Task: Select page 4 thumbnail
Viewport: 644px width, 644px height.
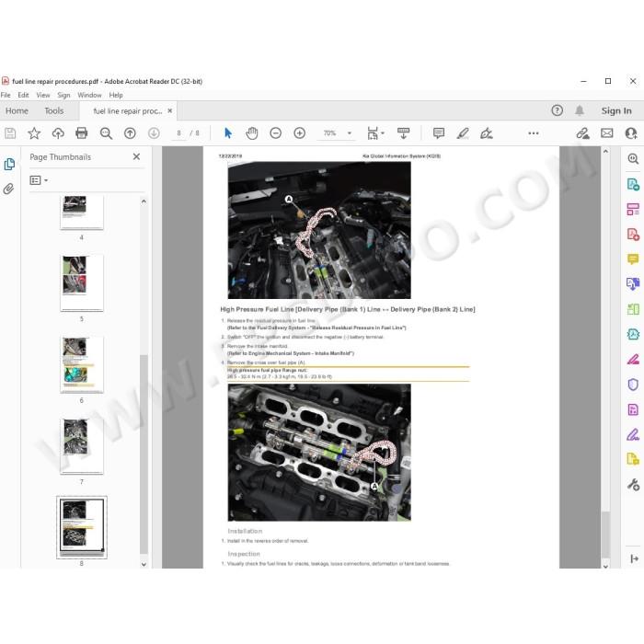Action: click(x=82, y=212)
